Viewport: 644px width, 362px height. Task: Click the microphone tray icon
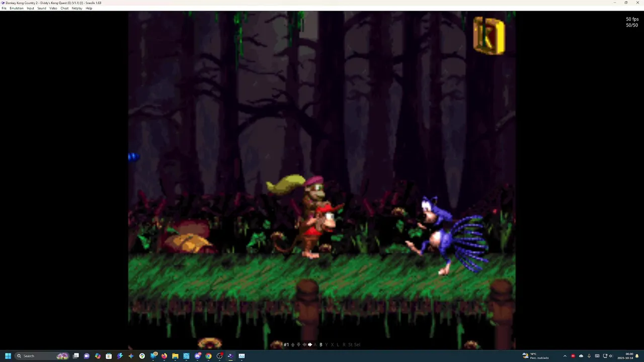589,356
